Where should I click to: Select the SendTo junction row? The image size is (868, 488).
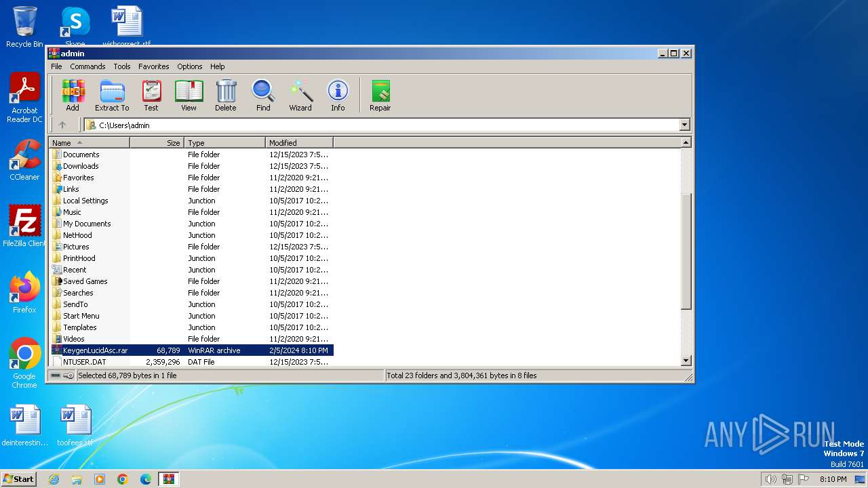pos(191,304)
